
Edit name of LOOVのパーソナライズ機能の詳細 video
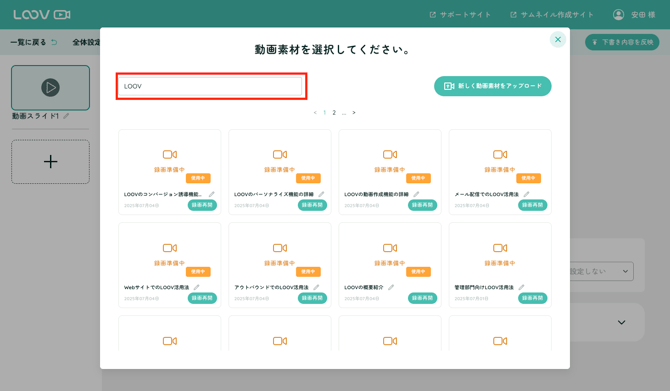(321, 194)
